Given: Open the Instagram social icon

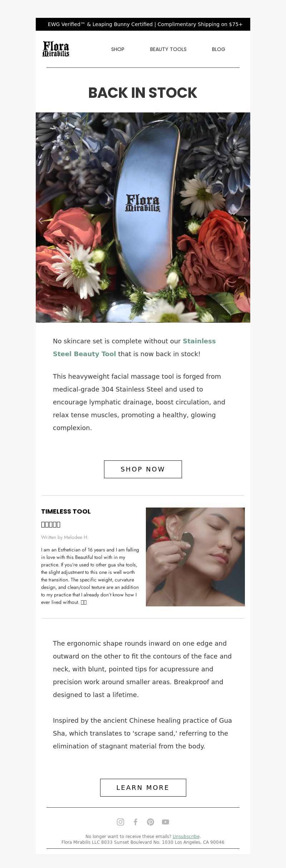Looking at the screenshot, I should point(120,822).
